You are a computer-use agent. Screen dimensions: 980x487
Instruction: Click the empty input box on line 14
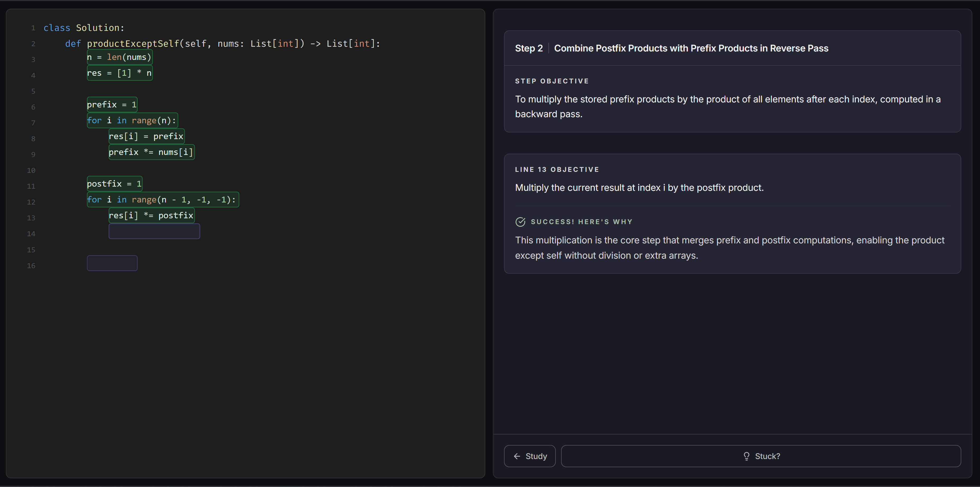coord(154,231)
